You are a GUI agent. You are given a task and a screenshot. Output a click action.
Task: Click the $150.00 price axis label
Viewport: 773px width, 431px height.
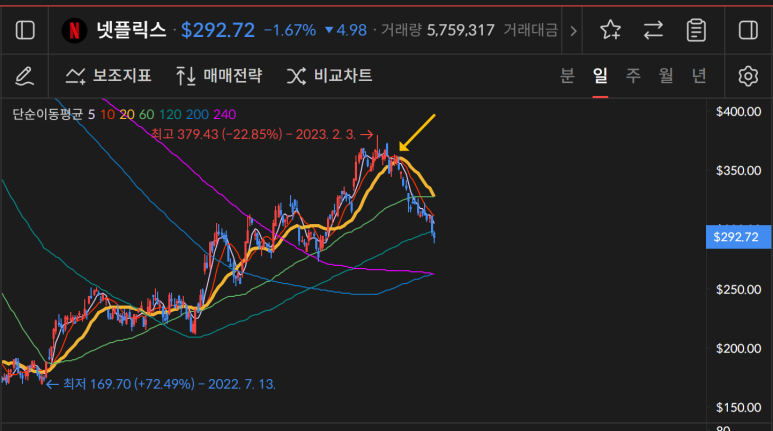(x=738, y=407)
